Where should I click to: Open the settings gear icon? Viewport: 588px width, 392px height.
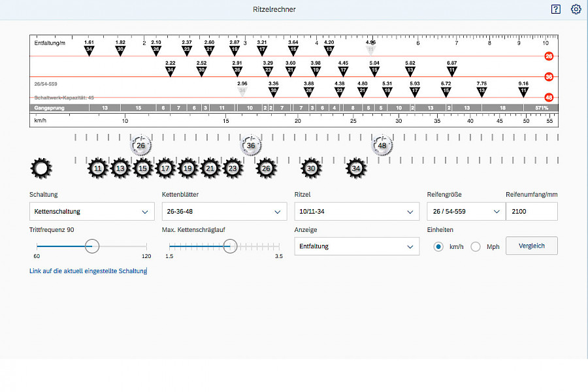click(x=576, y=9)
